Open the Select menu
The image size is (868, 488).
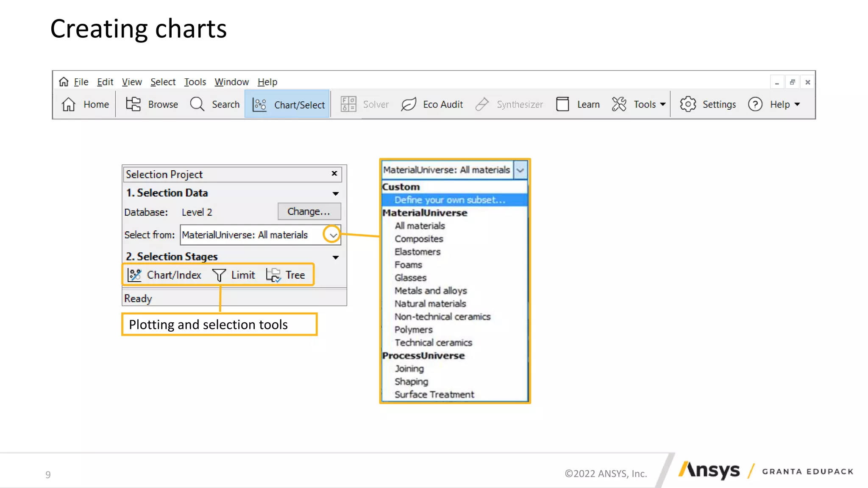point(163,82)
